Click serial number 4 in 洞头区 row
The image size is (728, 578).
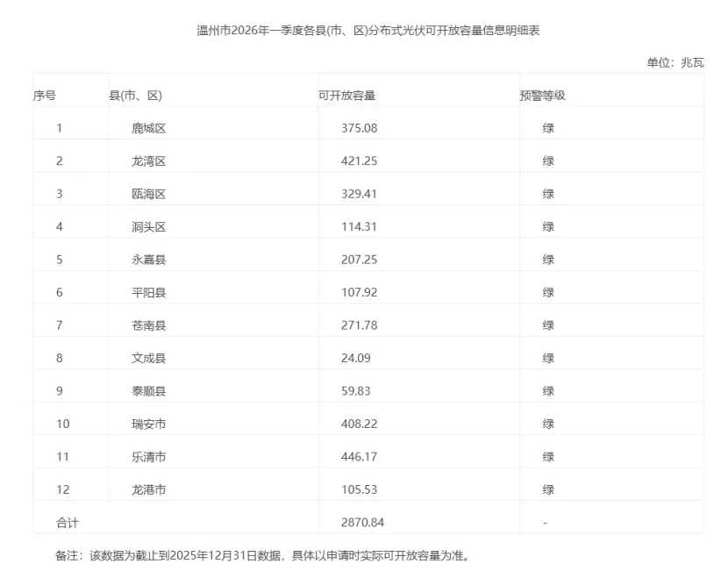click(x=60, y=226)
